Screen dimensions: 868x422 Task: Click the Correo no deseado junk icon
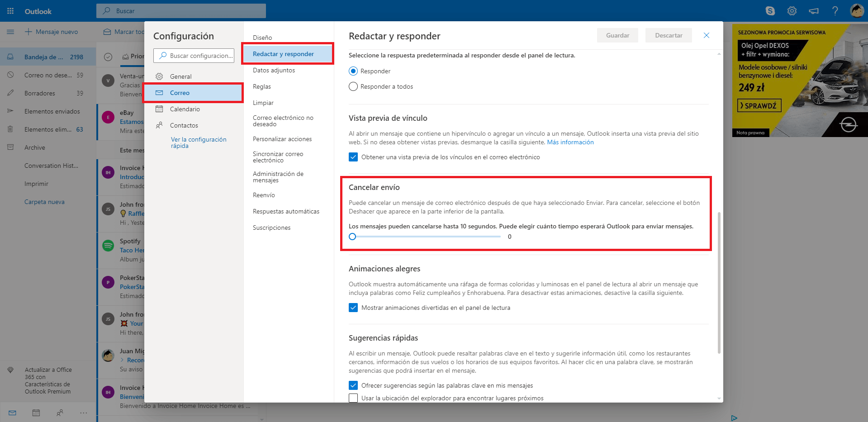pos(10,75)
